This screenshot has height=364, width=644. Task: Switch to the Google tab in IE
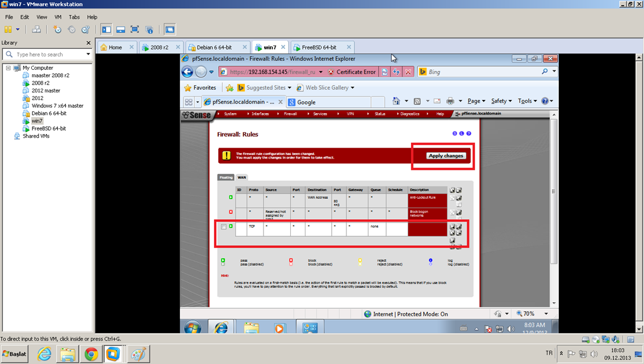[329, 102]
